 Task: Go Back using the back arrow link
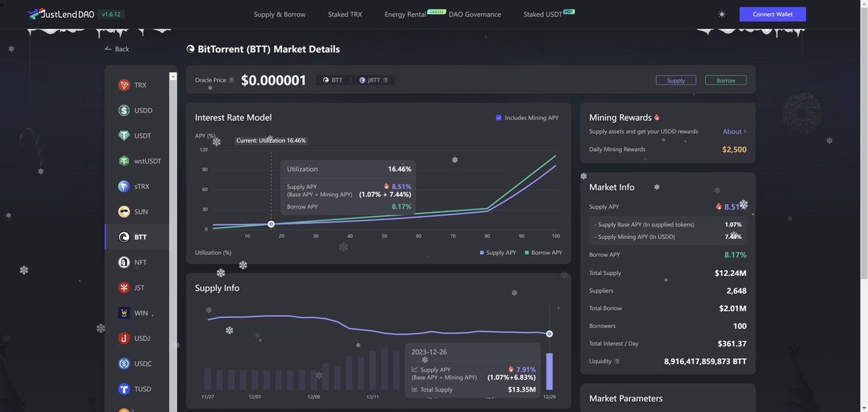coord(116,49)
